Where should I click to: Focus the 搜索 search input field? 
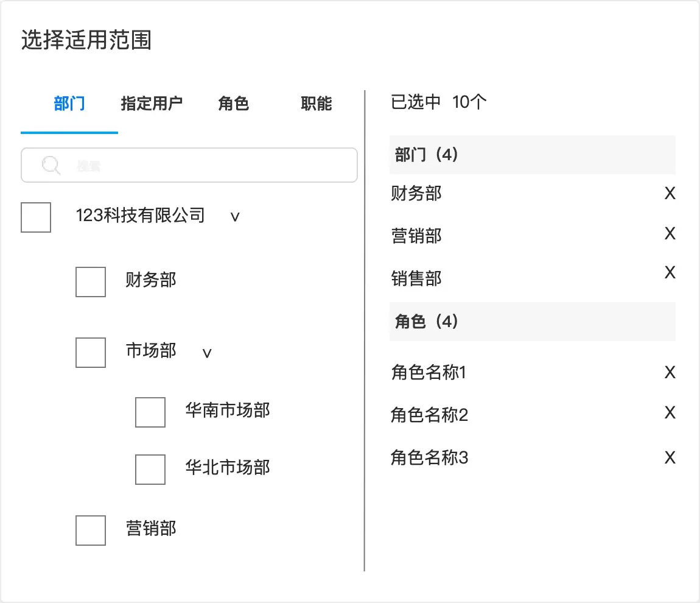click(x=207, y=165)
